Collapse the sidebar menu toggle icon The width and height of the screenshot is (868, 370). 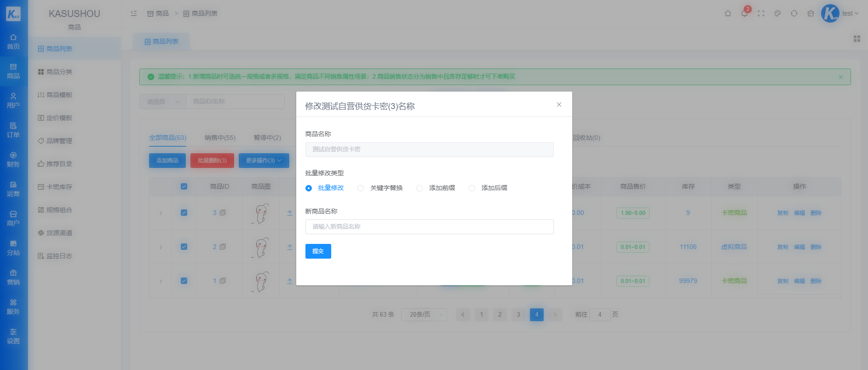134,13
